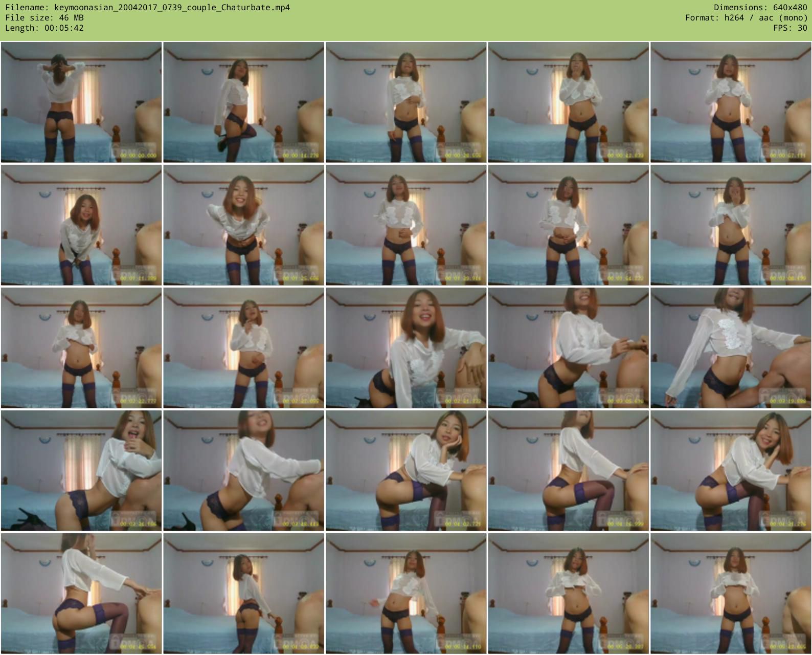
Task: Open the frame stamped 00:04:59
Action: pyautogui.click(x=243, y=594)
